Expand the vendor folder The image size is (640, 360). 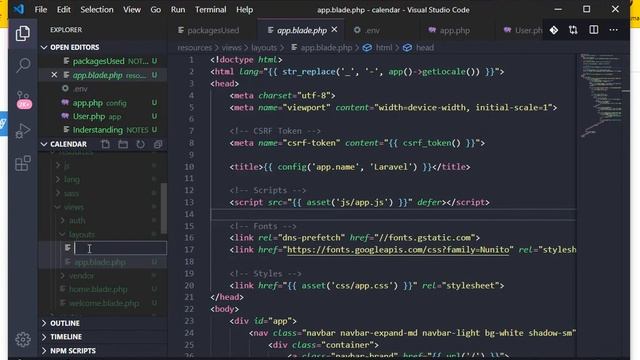tap(82, 276)
